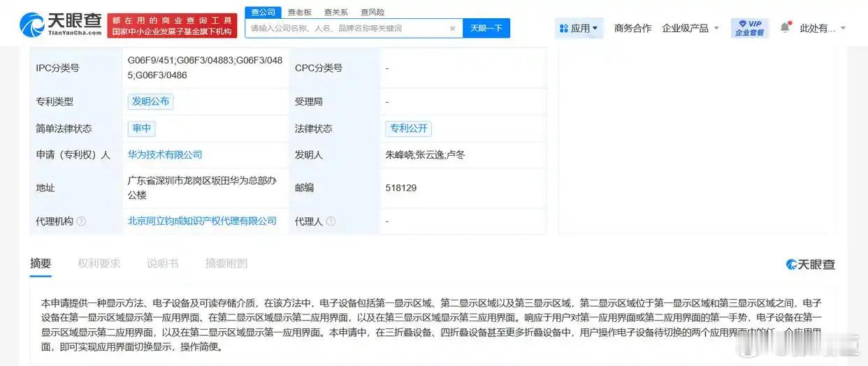The width and height of the screenshot is (868, 366).
Task: Select the 权利要求 tab
Action: click(99, 263)
